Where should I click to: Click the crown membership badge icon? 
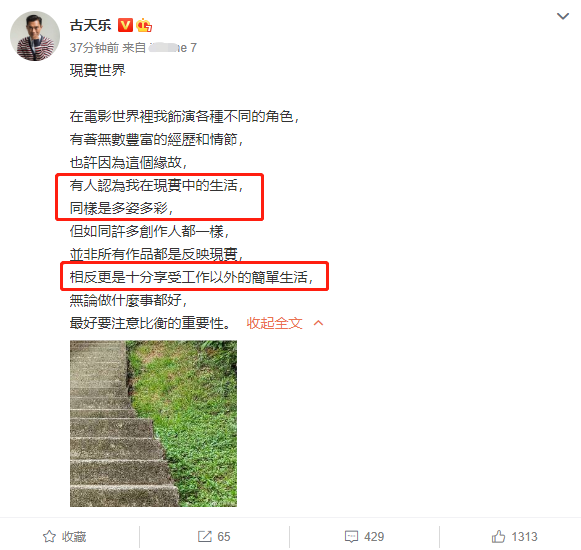144,25
